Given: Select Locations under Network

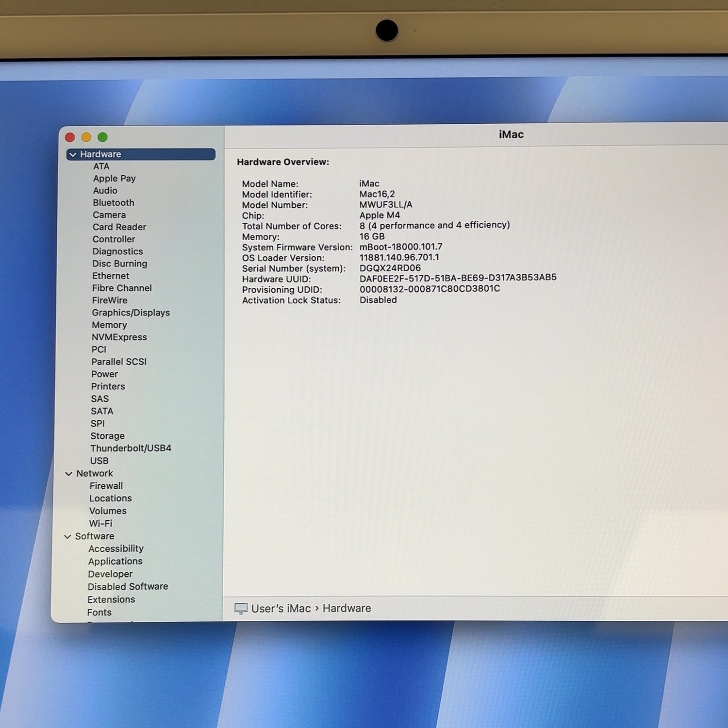Looking at the screenshot, I should coord(111,499).
